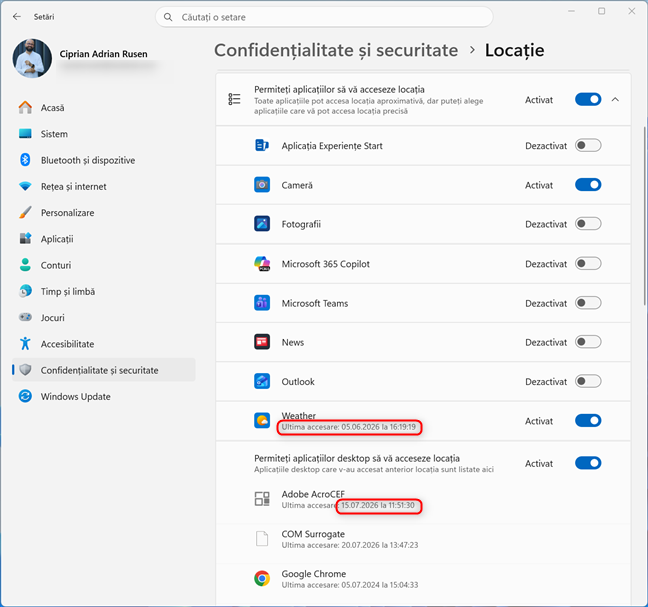This screenshot has height=607, width=648.
Task: Click the Accesibilitate figure icon
Action: 25,343
